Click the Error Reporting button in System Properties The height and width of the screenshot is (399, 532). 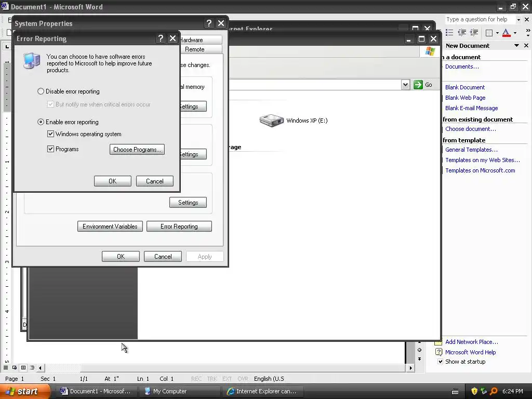click(x=179, y=227)
